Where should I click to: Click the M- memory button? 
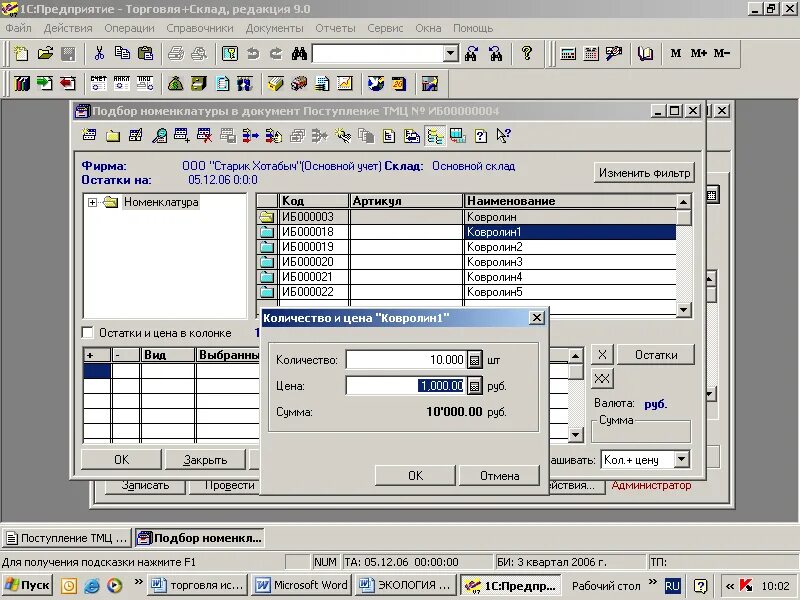[x=721, y=53]
